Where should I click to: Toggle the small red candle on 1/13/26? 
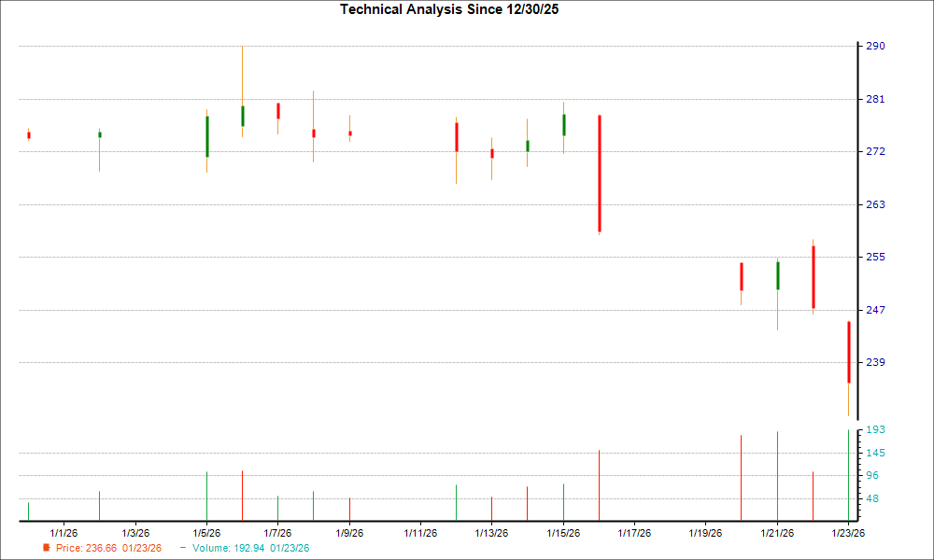(492, 152)
